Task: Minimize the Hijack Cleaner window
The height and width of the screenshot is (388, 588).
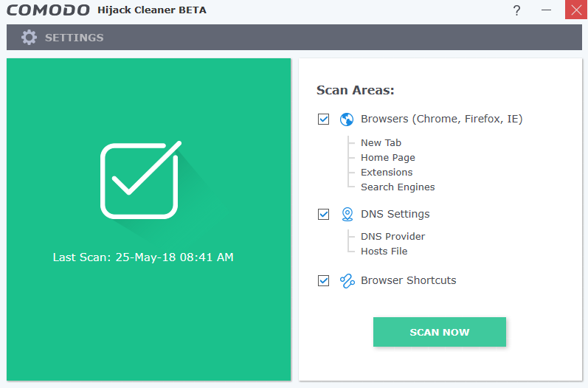Action: click(547, 10)
